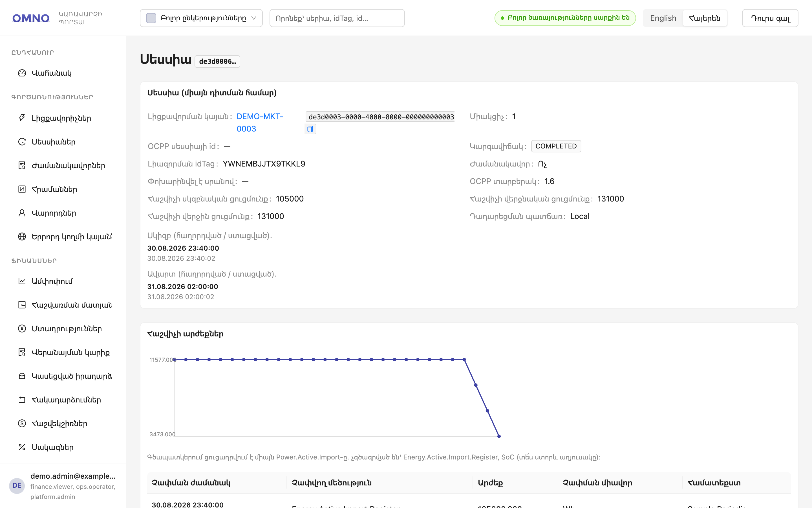The image size is (812, 508).
Task: Focus the Որոնեք search input field
Action: (x=337, y=18)
